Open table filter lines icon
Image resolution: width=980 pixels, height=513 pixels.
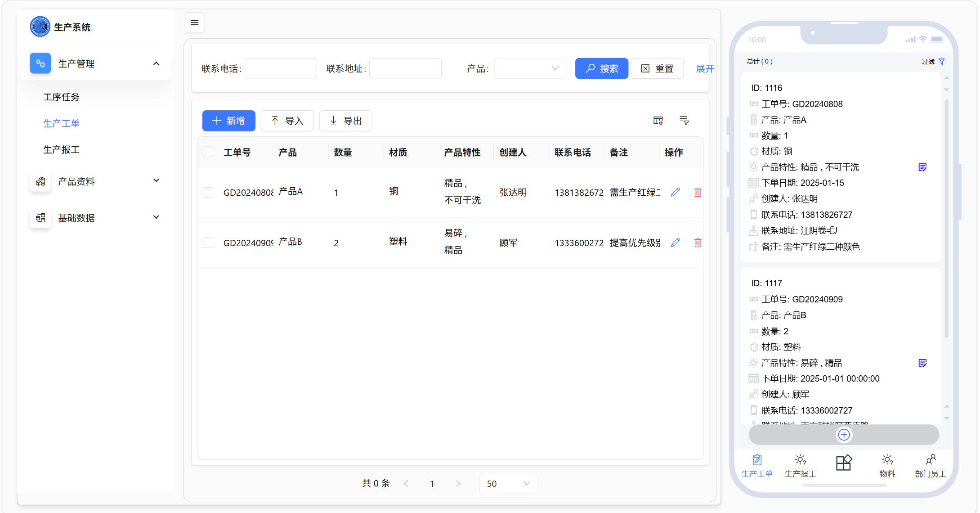684,121
